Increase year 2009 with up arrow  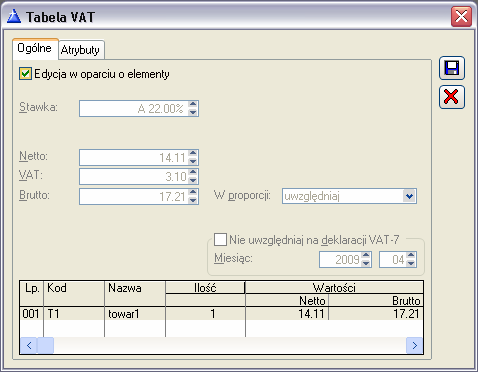[x=366, y=256]
